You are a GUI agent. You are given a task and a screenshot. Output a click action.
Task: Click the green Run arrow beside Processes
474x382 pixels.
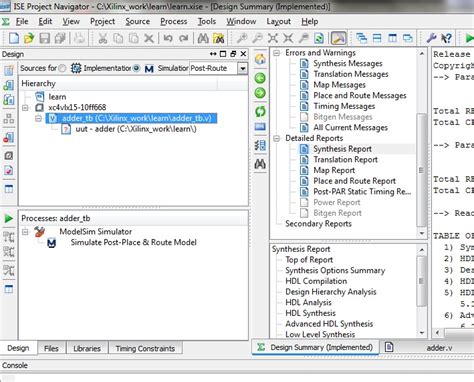pyautogui.click(x=9, y=219)
